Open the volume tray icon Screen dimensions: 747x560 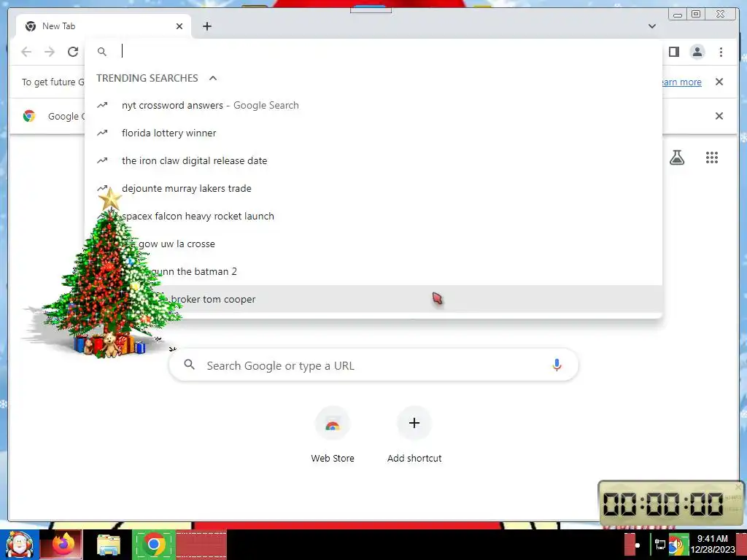pos(677,545)
